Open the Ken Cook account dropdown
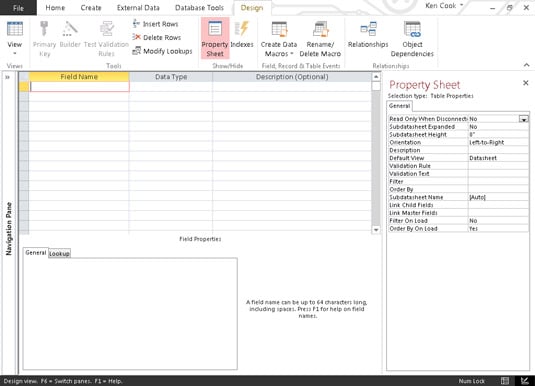Screen dimensions: 535x386 444,5
